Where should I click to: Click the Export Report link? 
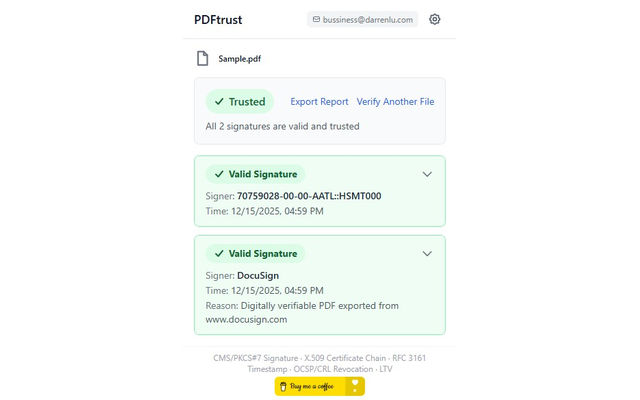pos(319,102)
